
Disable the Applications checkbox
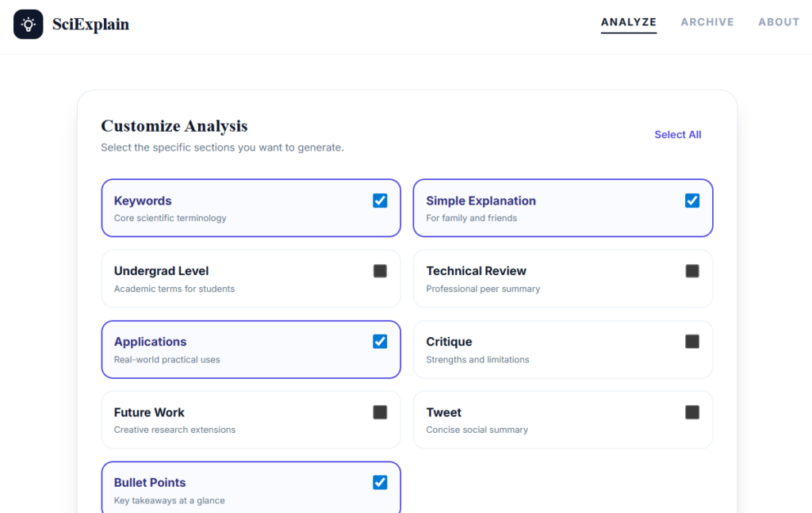tap(380, 342)
